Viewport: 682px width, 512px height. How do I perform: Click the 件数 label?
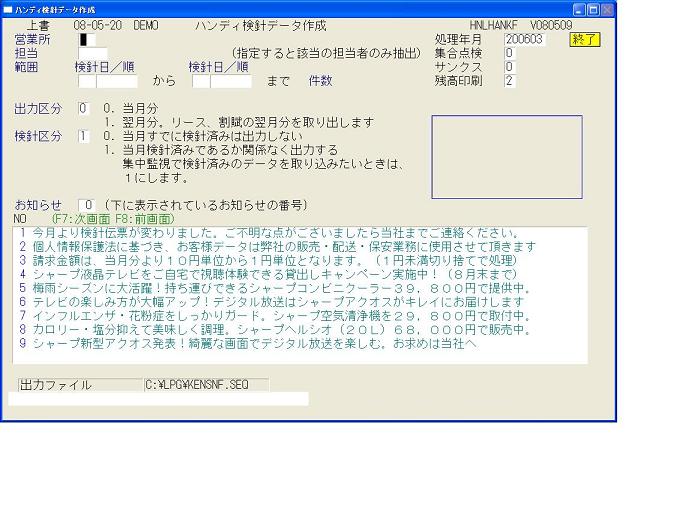(x=321, y=81)
